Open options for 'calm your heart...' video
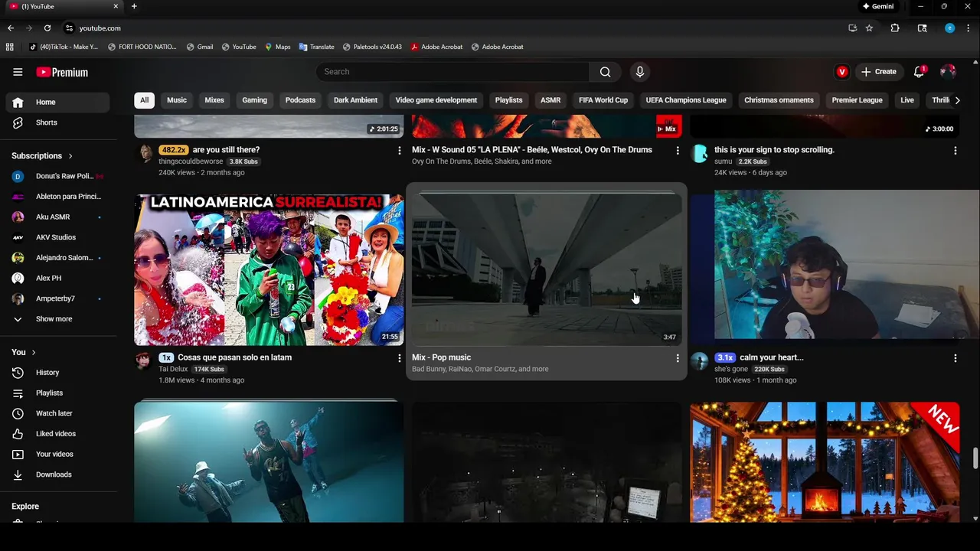 tap(955, 358)
